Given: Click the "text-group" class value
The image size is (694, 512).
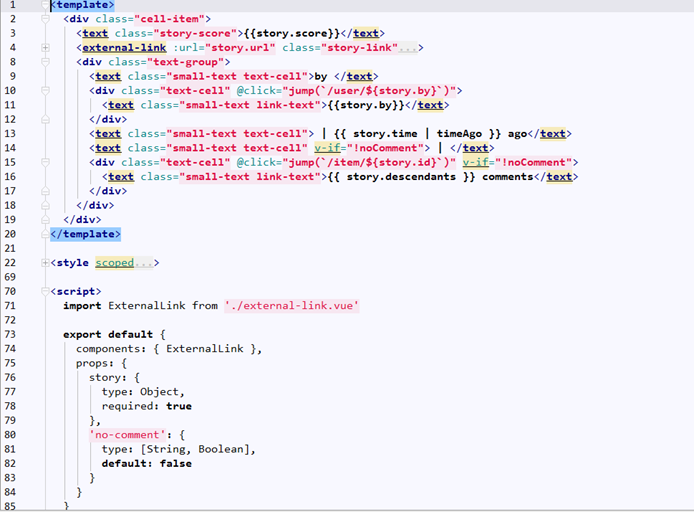Looking at the screenshot, I should pos(185,62).
